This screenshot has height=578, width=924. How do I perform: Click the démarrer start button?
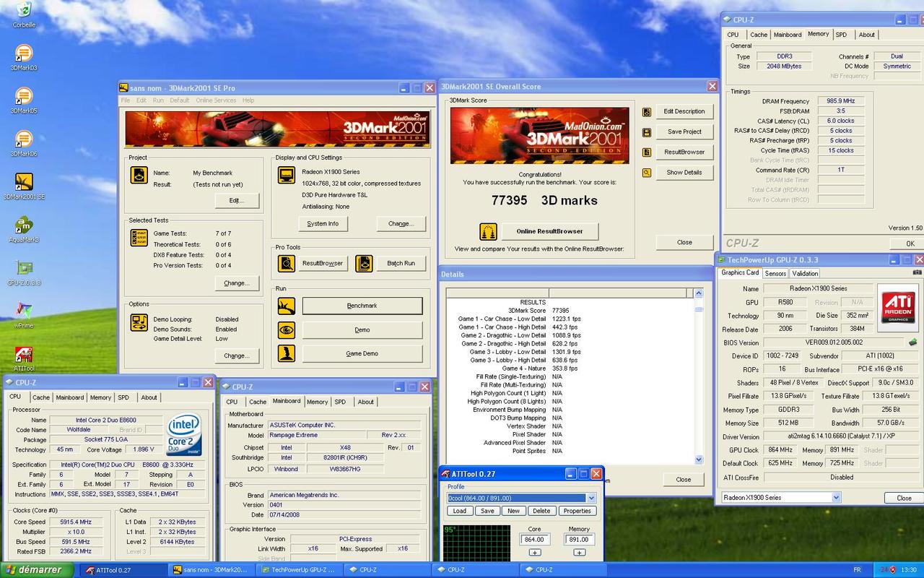click(38, 570)
